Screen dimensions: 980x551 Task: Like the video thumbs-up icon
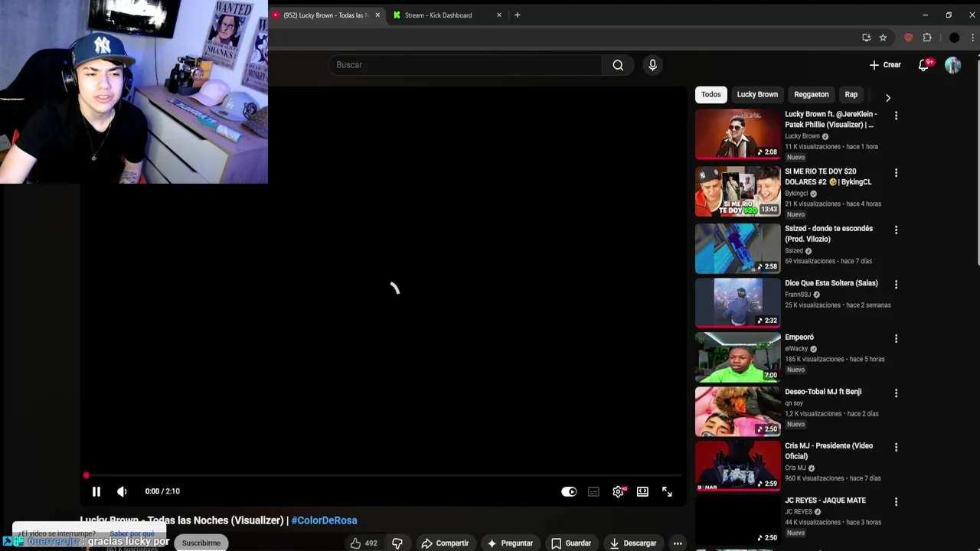pos(355,543)
